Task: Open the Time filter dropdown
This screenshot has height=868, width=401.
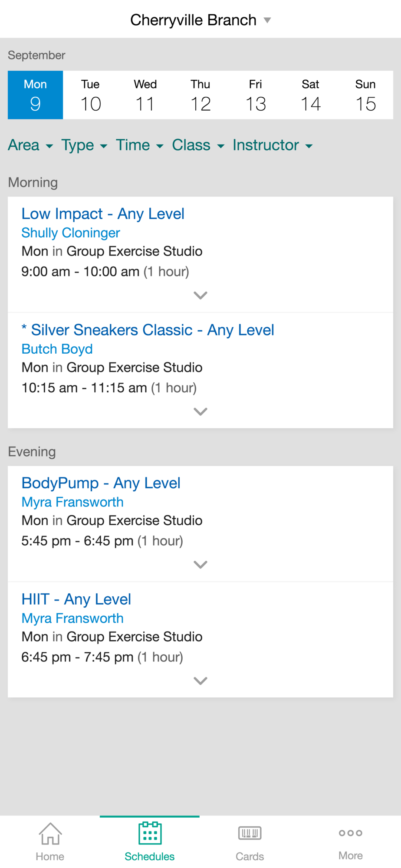Action: coord(139,145)
